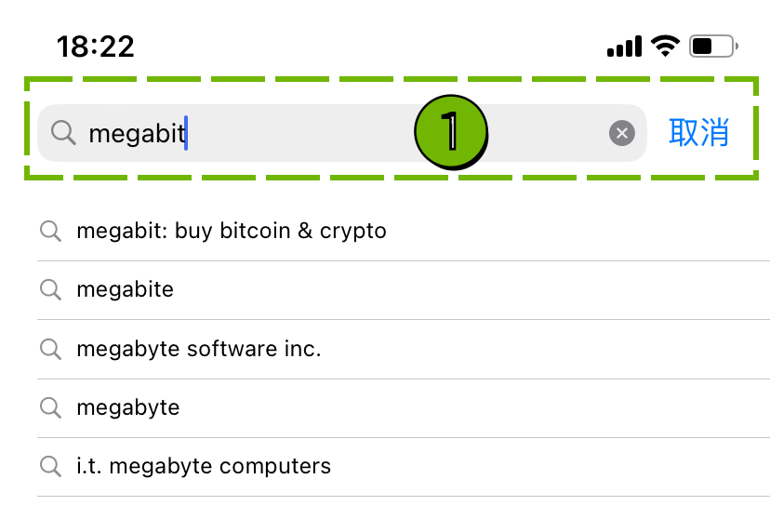This screenshot has height=532, width=770.
Task: Tap the cellular signal bars icon
Action: (x=624, y=47)
